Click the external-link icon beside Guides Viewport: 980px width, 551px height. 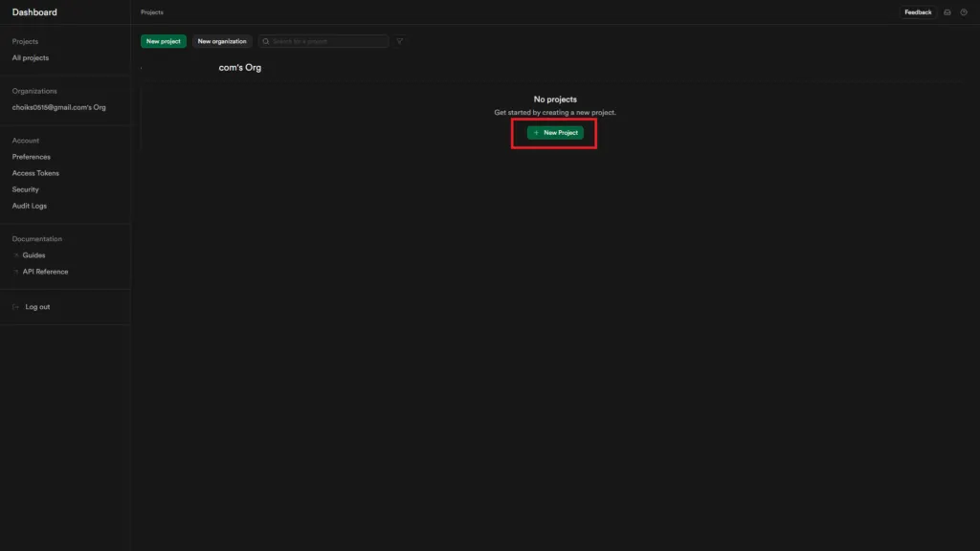pos(16,255)
